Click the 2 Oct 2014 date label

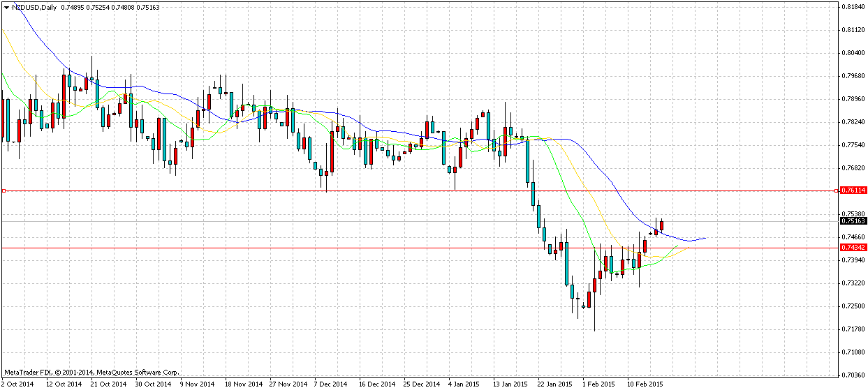pyautogui.click(x=17, y=384)
